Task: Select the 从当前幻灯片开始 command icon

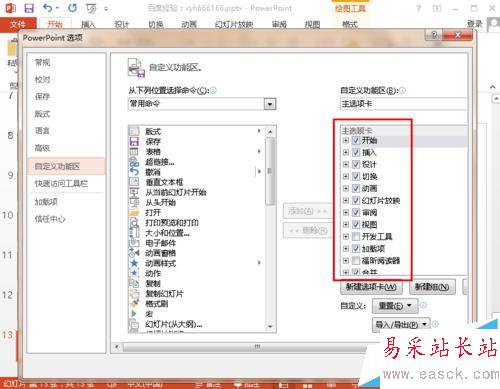Action: 134,192
